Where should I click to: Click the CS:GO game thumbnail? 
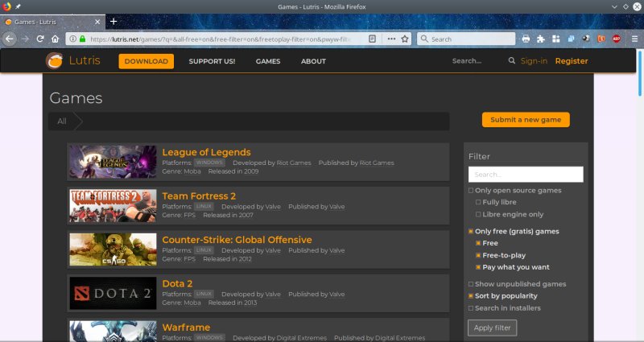coord(113,249)
